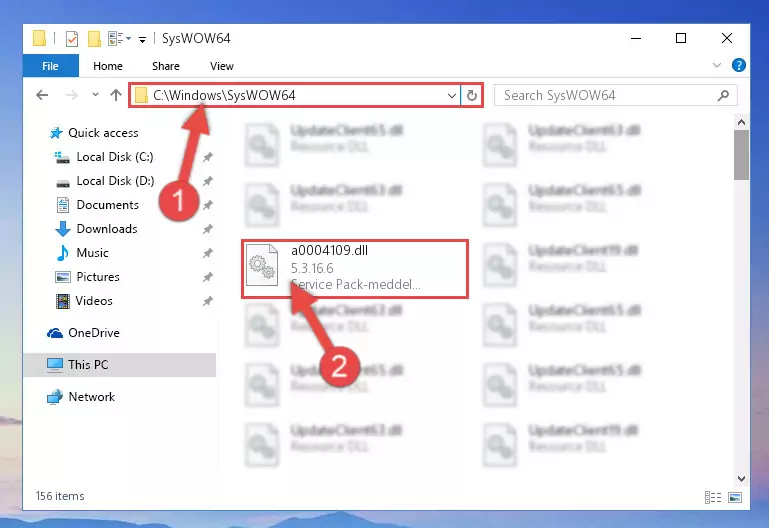The width and height of the screenshot is (769, 528).
Task: Click the vertical scrollbar thumb
Action: pos(741,155)
